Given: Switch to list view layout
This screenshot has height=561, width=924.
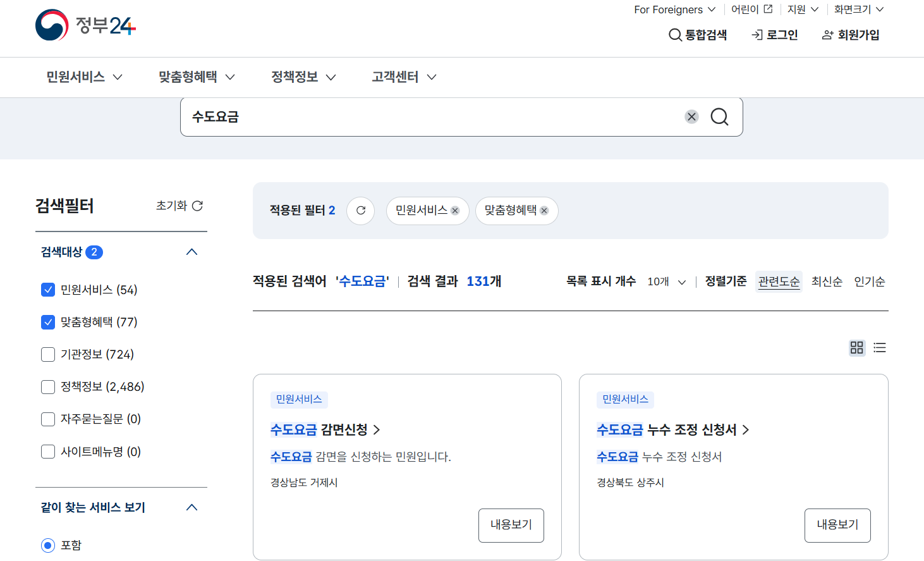Looking at the screenshot, I should (880, 347).
